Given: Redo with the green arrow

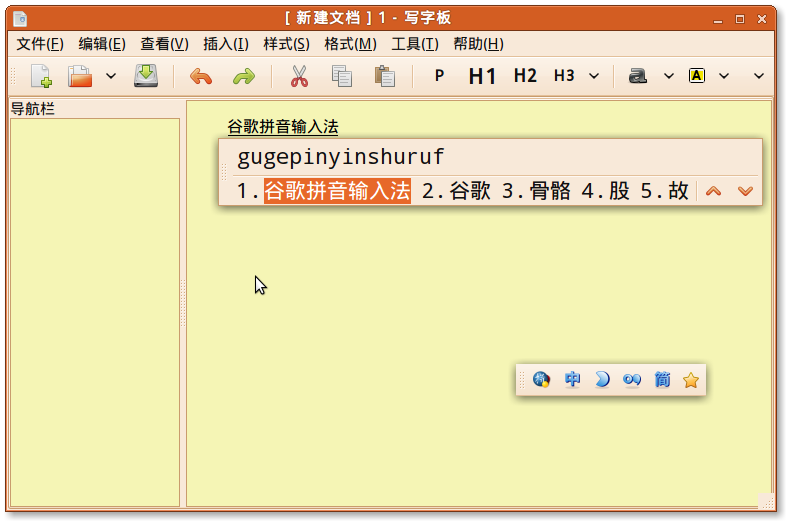Looking at the screenshot, I should [x=244, y=76].
